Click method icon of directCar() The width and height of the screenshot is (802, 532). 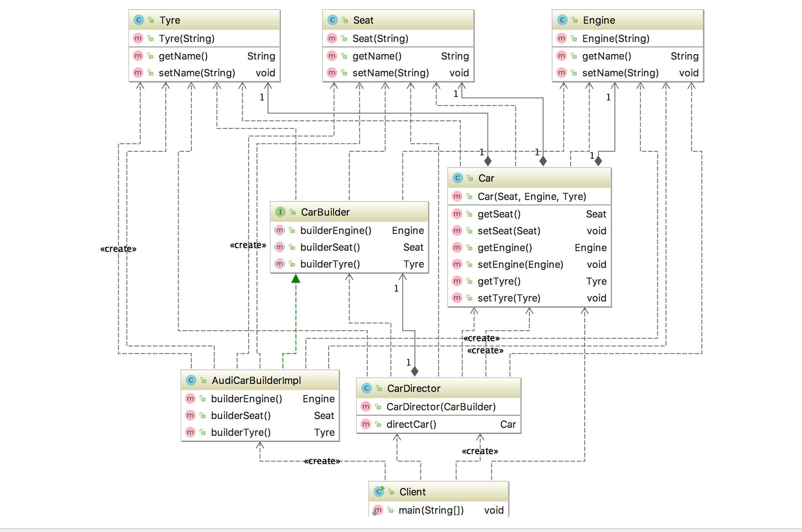click(x=366, y=424)
